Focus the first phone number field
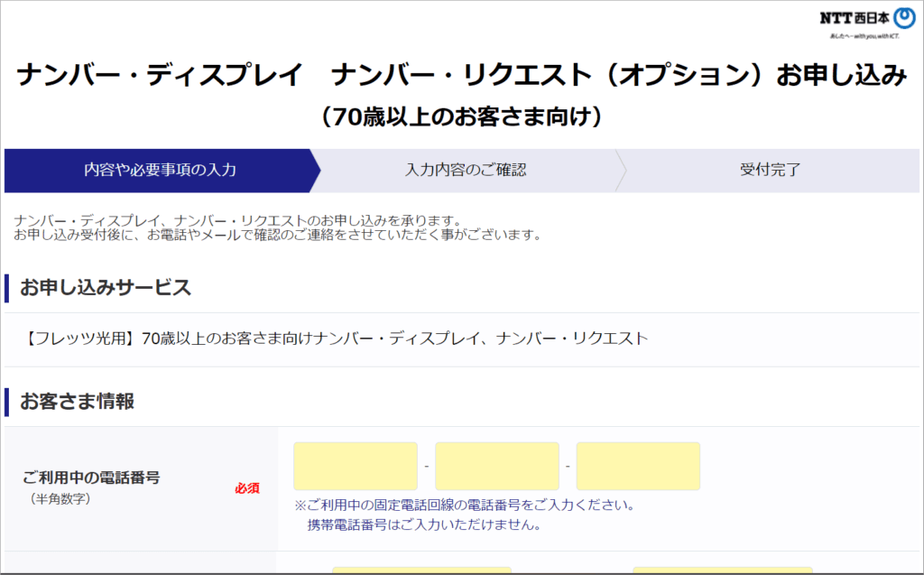 pyautogui.click(x=356, y=466)
